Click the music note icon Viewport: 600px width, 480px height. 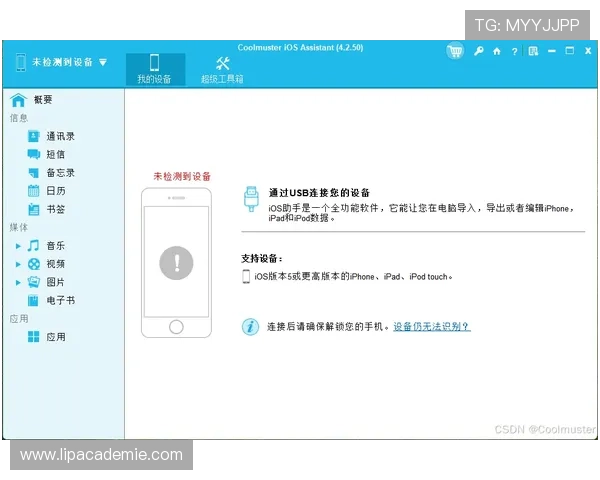[34, 245]
